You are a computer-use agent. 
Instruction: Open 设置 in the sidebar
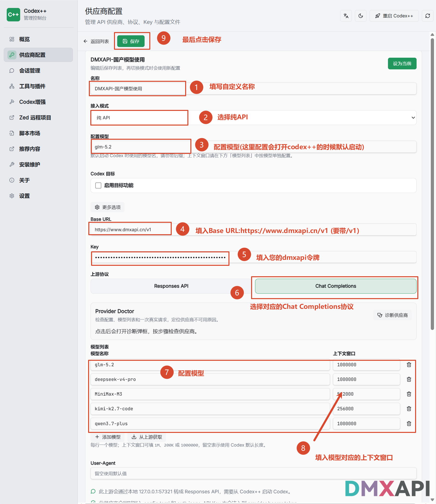click(x=38, y=196)
